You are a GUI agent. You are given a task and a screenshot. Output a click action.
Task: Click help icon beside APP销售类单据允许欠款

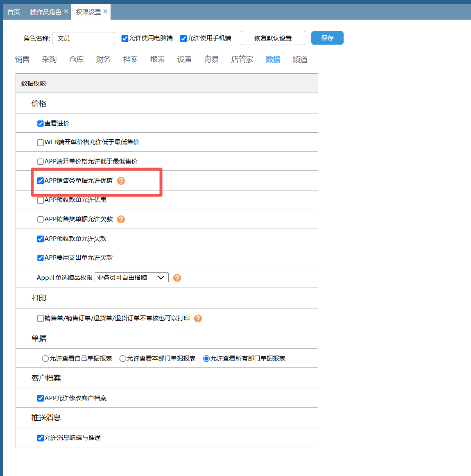pos(121,219)
